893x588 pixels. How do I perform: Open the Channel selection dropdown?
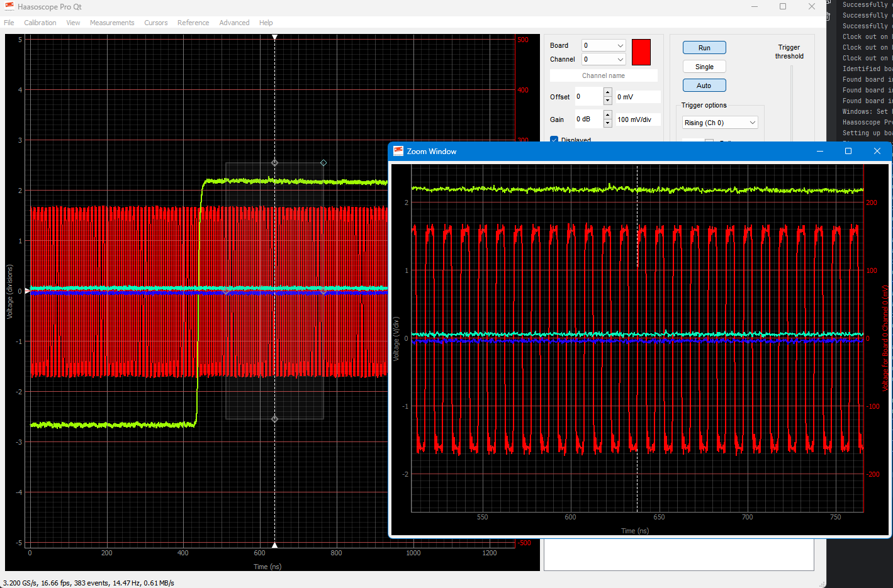(x=602, y=58)
